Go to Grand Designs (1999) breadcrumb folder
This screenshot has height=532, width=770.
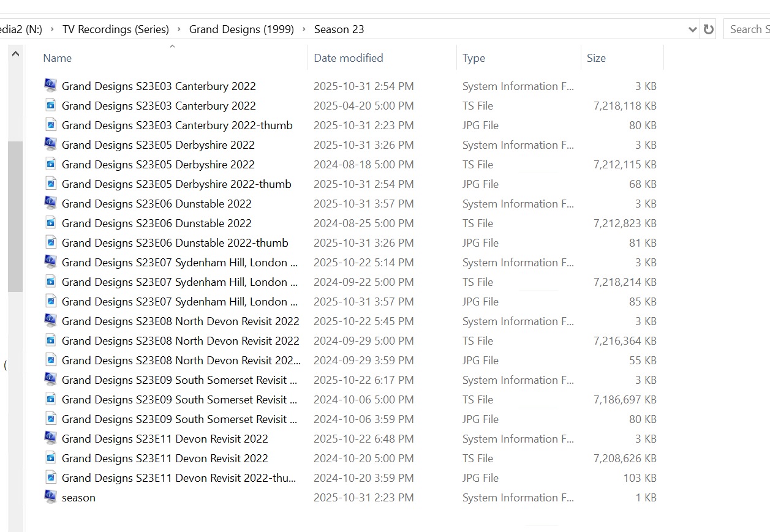click(x=241, y=29)
